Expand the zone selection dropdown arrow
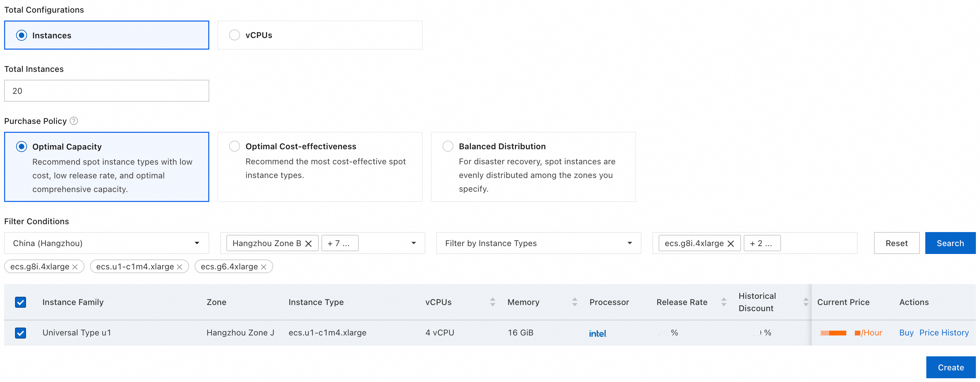980x382 pixels. [413, 243]
